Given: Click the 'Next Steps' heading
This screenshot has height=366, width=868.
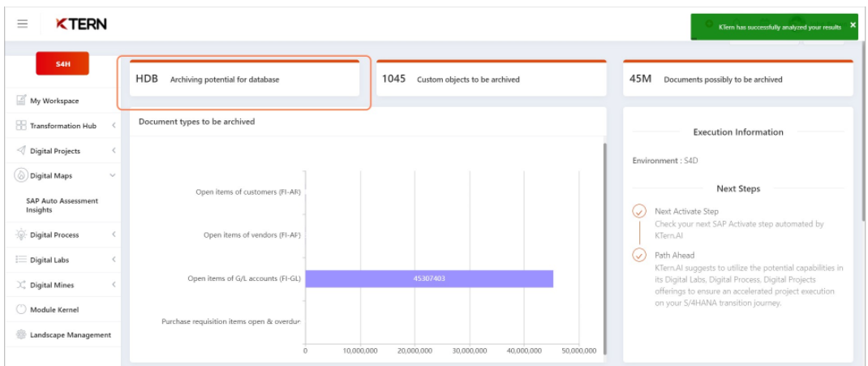Looking at the screenshot, I should (x=738, y=189).
